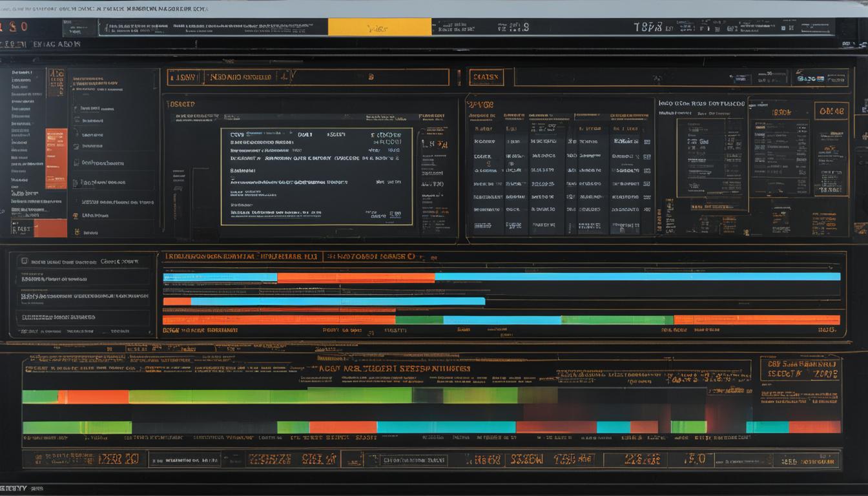Open the notification icon in the top-right header

click(783, 27)
